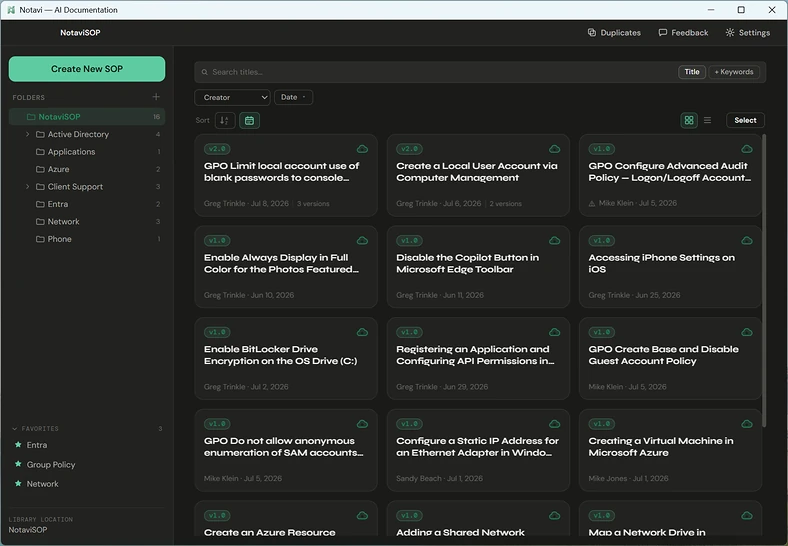788x546 pixels.
Task: Click 'Sandy Beach · Jul 1, 2026' text
Action: pos(440,479)
